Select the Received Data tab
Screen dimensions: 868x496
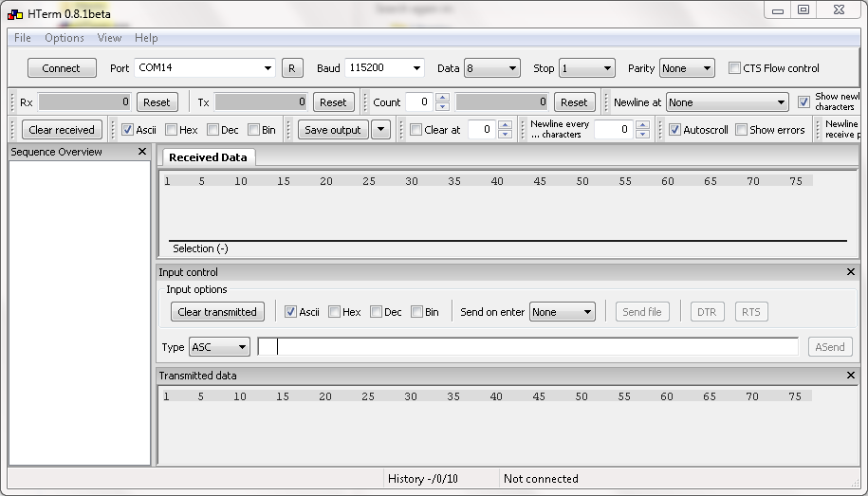(x=208, y=157)
